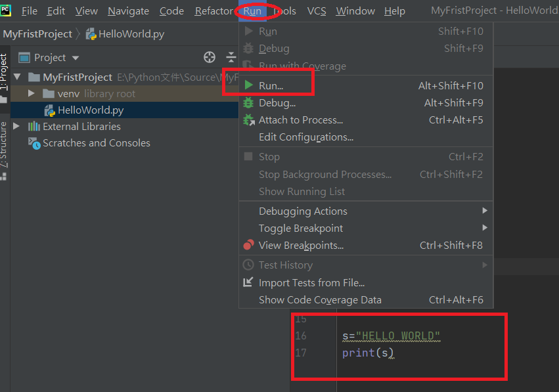Expand the External Libraries node
This screenshot has width=559, height=392.
pos(14,126)
